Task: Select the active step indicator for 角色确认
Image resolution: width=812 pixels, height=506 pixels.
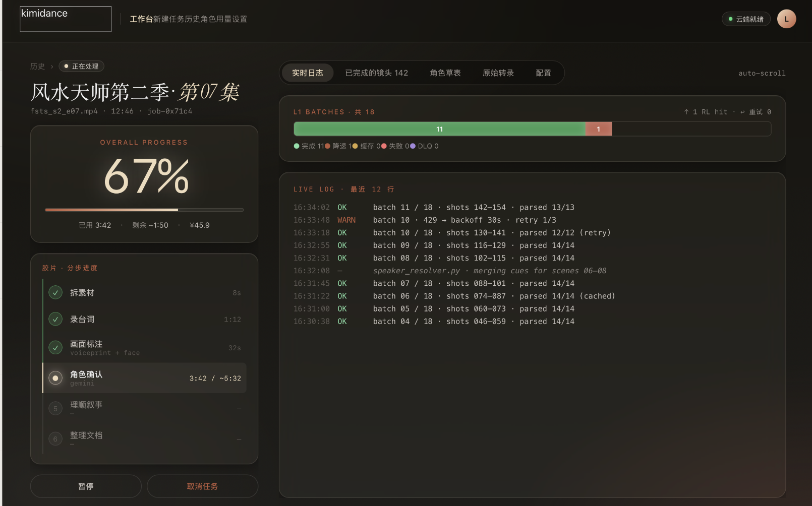Action: pos(55,378)
